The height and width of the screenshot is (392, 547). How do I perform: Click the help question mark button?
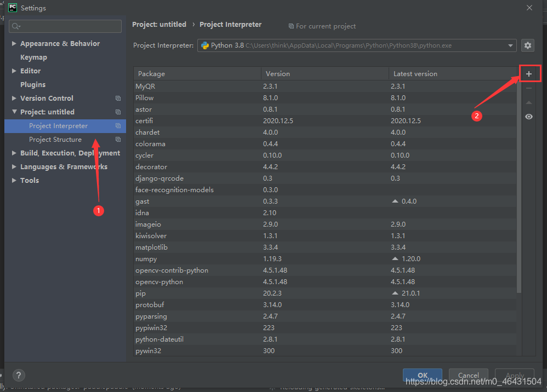tap(19, 375)
